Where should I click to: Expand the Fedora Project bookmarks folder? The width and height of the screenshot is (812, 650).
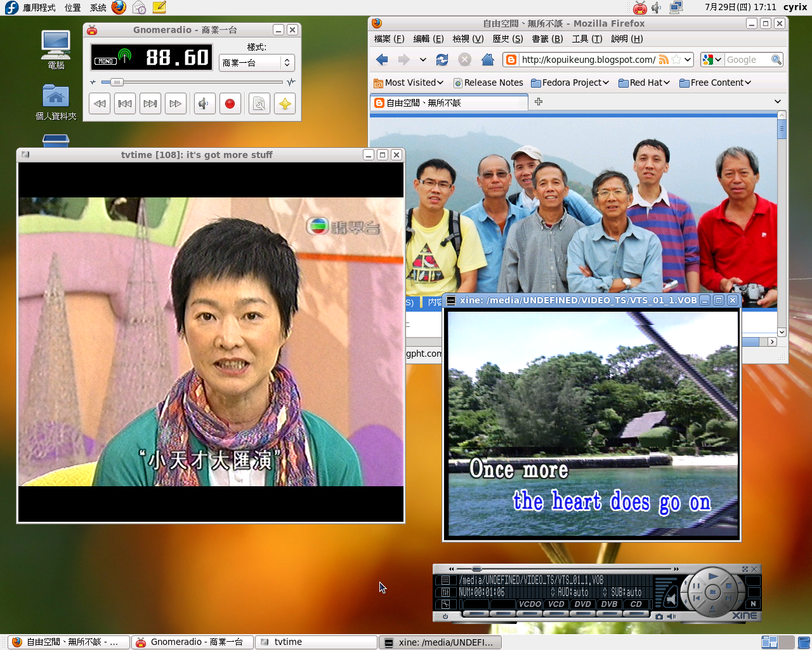pos(570,83)
